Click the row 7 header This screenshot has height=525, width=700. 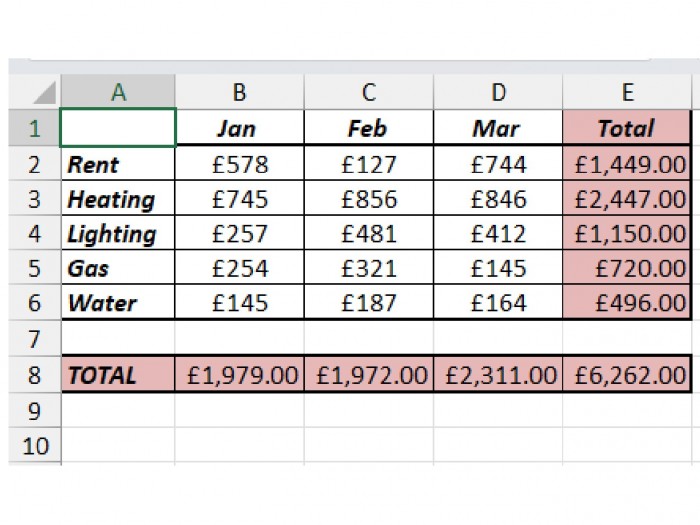coord(35,337)
